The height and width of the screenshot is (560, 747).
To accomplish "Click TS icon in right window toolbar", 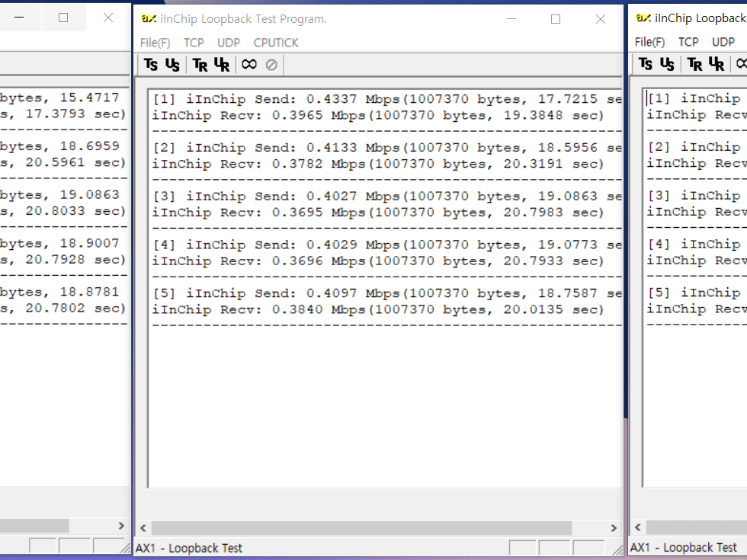I will (x=646, y=63).
